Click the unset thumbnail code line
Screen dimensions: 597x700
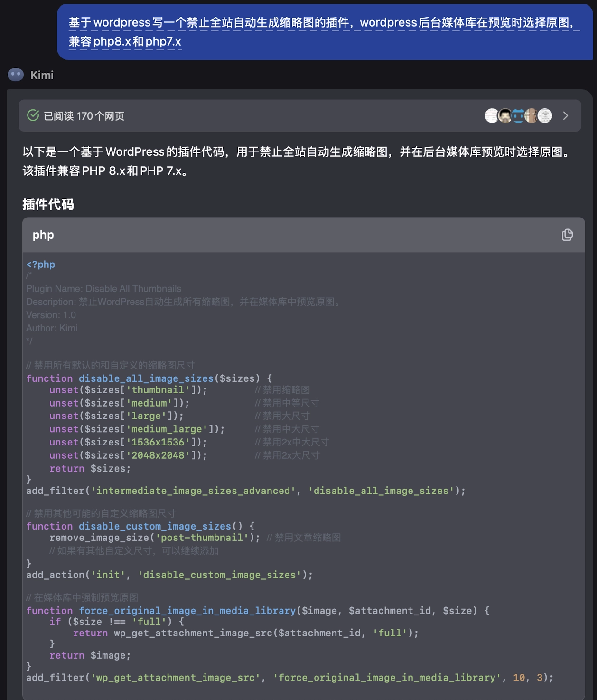coord(128,390)
